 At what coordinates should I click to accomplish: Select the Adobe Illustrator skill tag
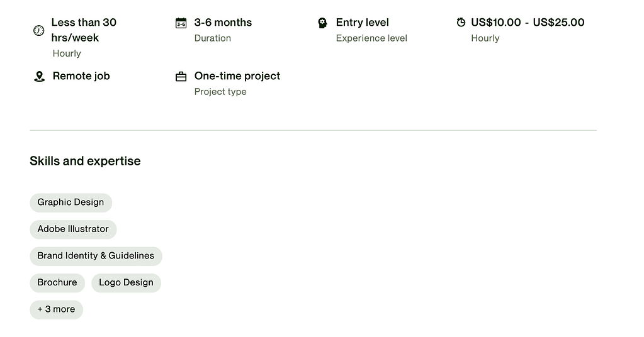tap(73, 229)
